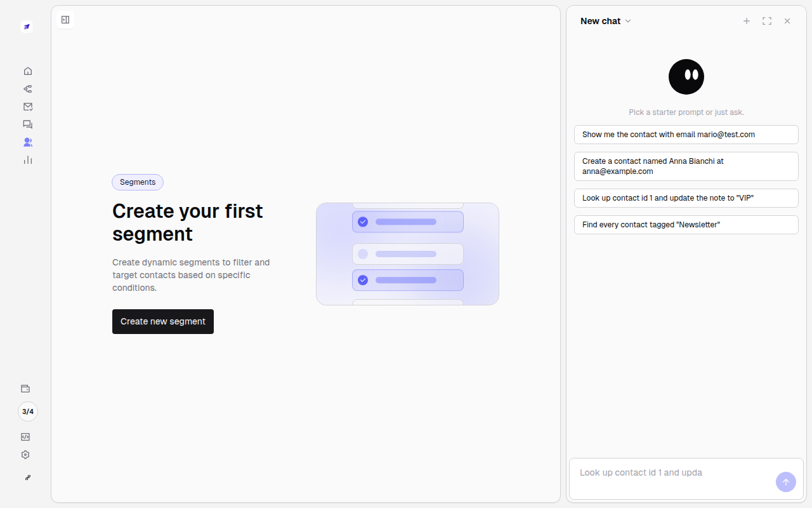812x508 pixels.
Task: Expand chat panel to fullscreen
Action: coord(767,21)
